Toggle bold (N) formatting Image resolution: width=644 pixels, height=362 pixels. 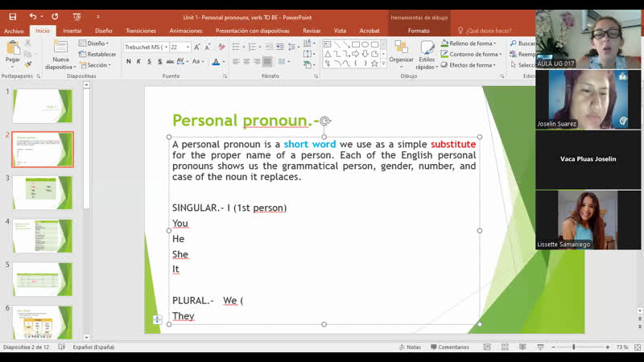(x=128, y=61)
